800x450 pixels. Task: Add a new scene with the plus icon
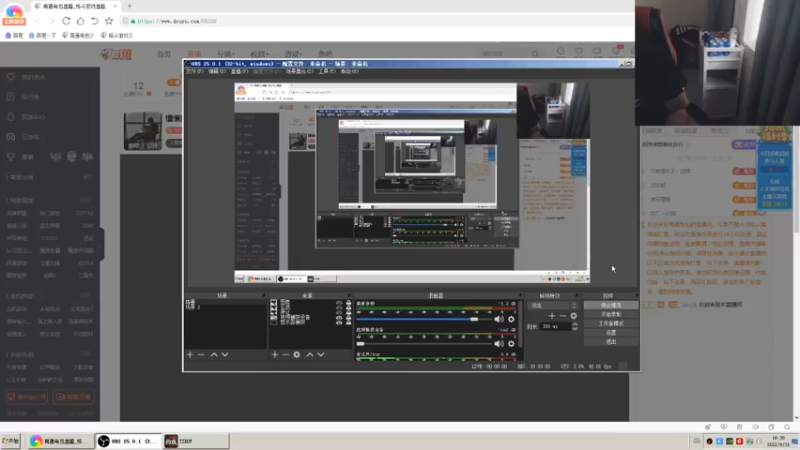point(190,355)
